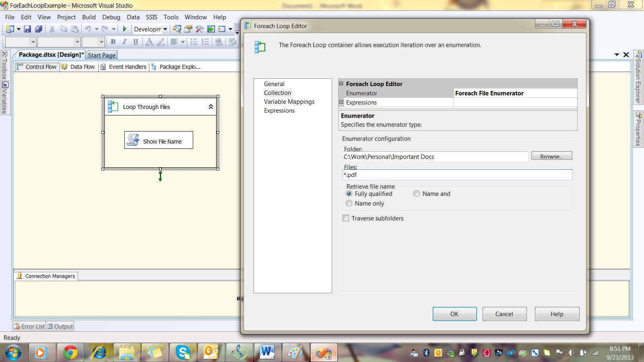
Task: Click the Save floppy disk icon
Action: [27, 29]
